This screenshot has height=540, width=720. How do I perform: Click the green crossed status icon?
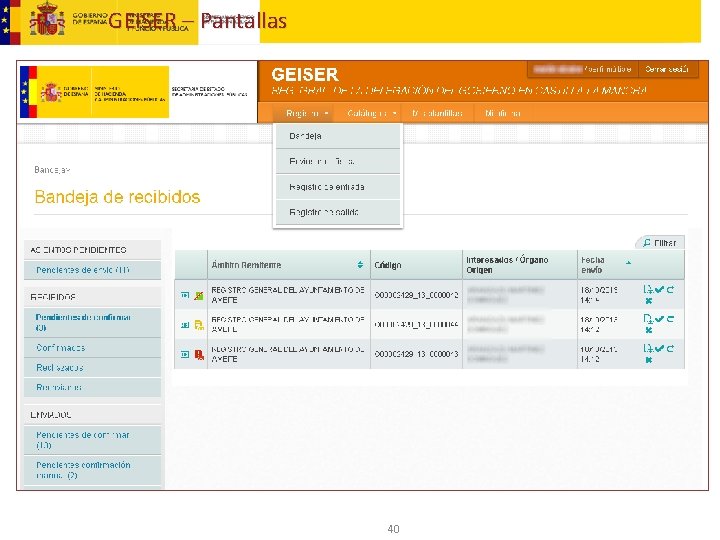[x=199, y=295]
